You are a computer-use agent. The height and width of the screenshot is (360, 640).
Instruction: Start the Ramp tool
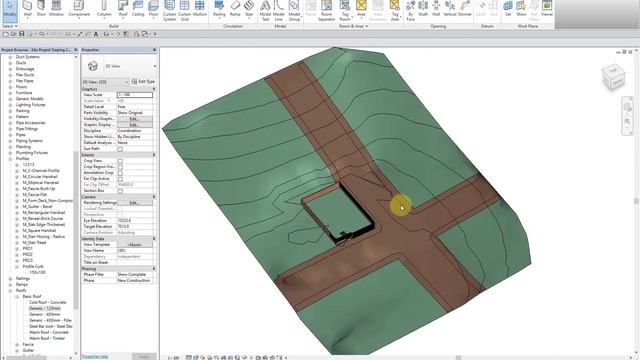coord(235,9)
